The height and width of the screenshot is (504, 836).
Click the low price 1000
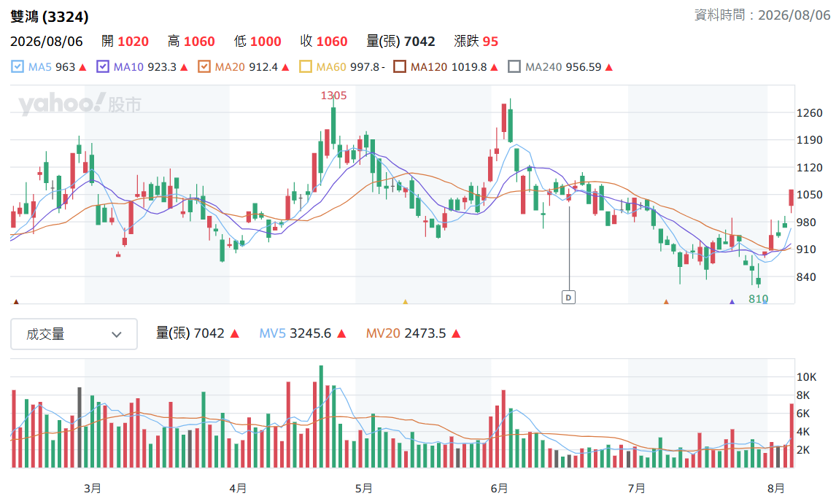click(266, 42)
